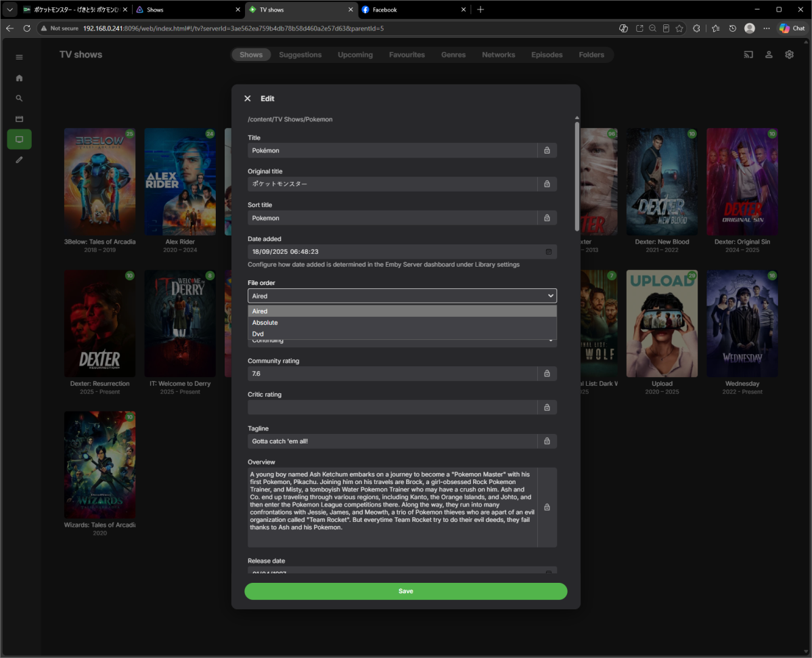Image resolution: width=812 pixels, height=658 pixels.
Task: Click the Wednesday title link
Action: (742, 384)
